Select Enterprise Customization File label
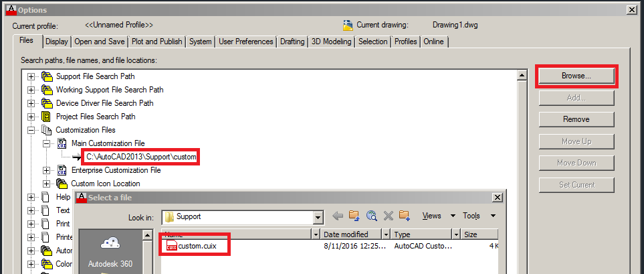Viewport: 644px width, 274px height. (116, 170)
